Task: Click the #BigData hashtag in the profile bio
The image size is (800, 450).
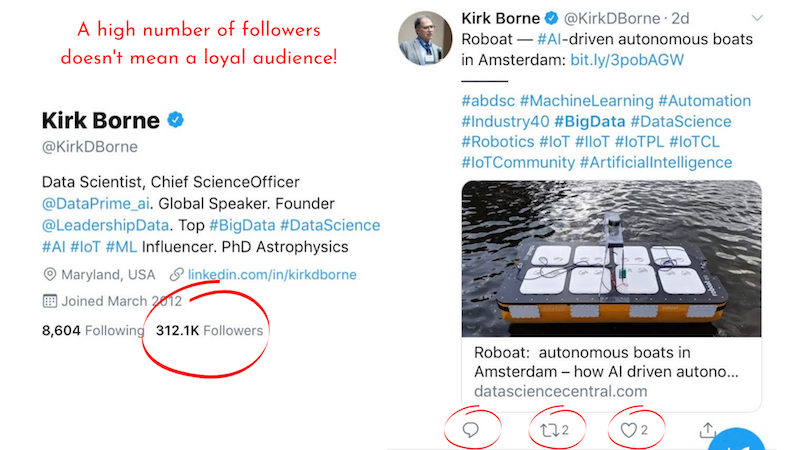Action: click(x=242, y=225)
